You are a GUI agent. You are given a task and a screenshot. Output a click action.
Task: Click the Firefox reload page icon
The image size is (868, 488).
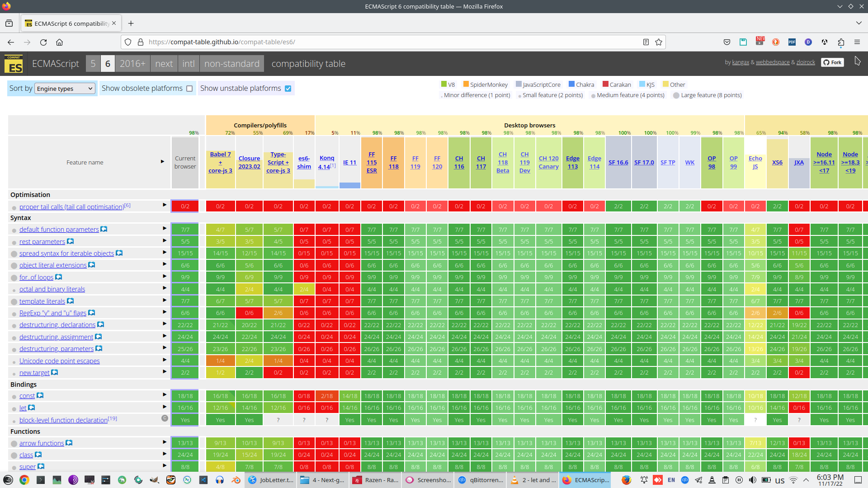(x=43, y=42)
